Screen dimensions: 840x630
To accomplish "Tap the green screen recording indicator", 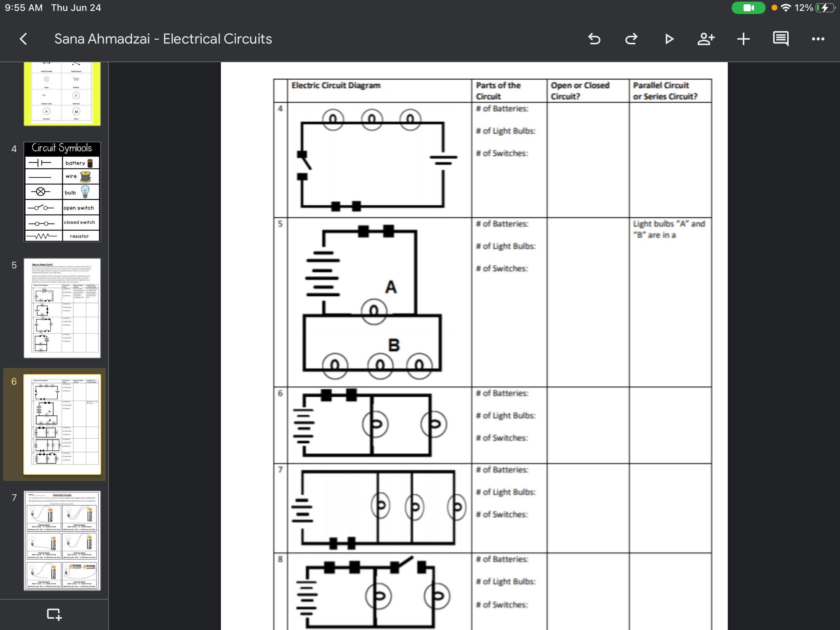I will [x=748, y=8].
